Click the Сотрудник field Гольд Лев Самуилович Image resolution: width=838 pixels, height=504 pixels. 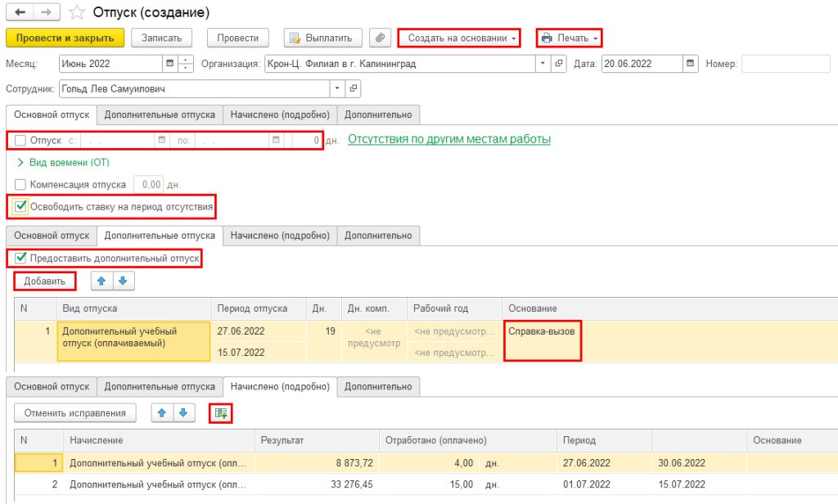195,88
